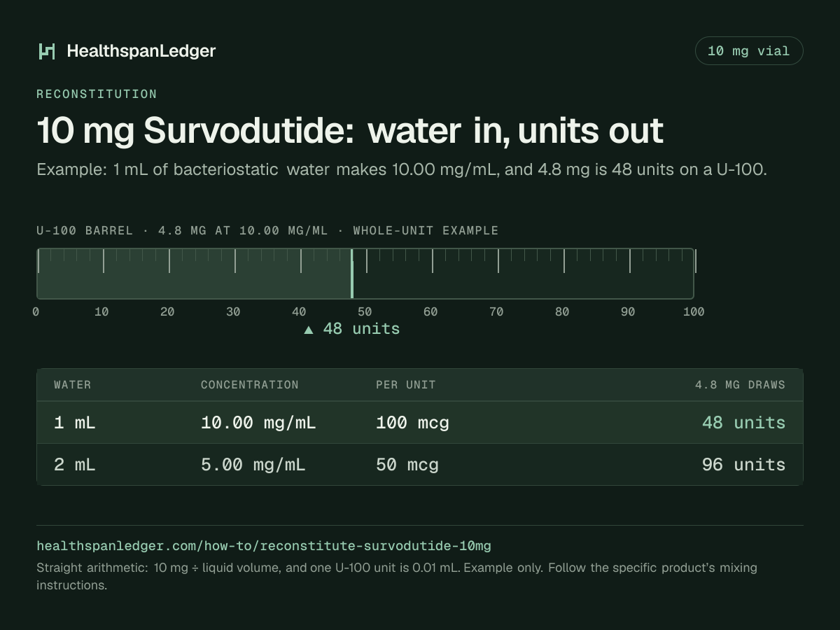Image resolution: width=840 pixels, height=630 pixels.
Task: Select the 1 mL water cell
Action: click(x=75, y=423)
